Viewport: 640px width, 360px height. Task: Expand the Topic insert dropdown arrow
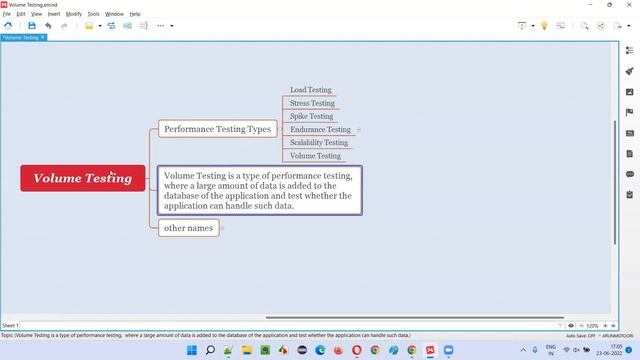tap(100, 26)
